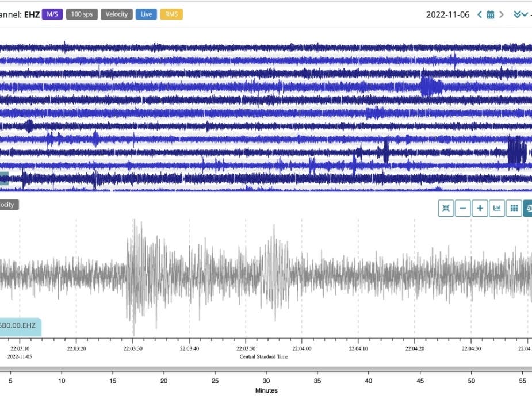Toggle the Live mode badge
The height and width of the screenshot is (399, 532).
coord(146,14)
